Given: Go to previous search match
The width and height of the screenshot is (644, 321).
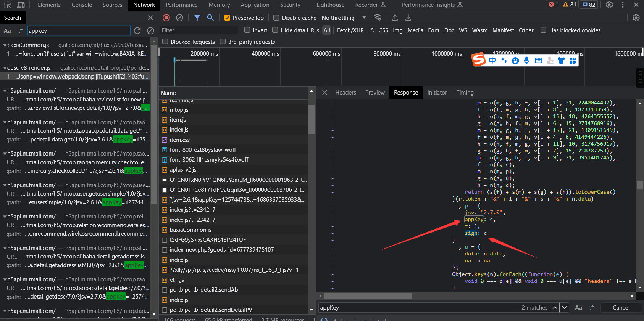Looking at the screenshot, I should (x=555, y=307).
